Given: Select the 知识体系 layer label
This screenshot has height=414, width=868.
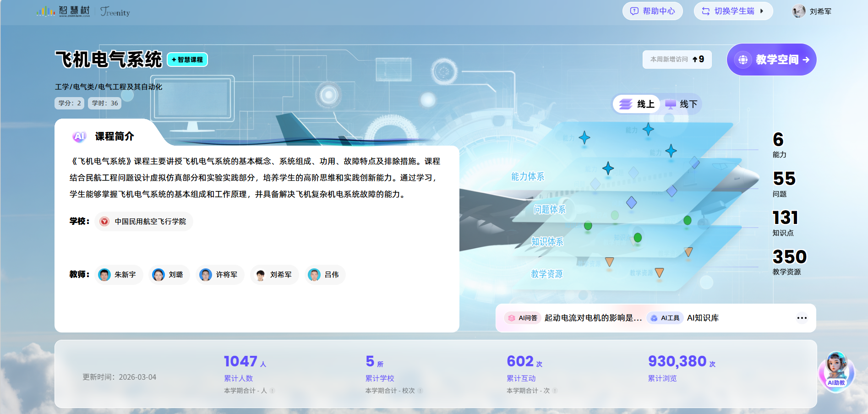Looking at the screenshot, I should [547, 242].
